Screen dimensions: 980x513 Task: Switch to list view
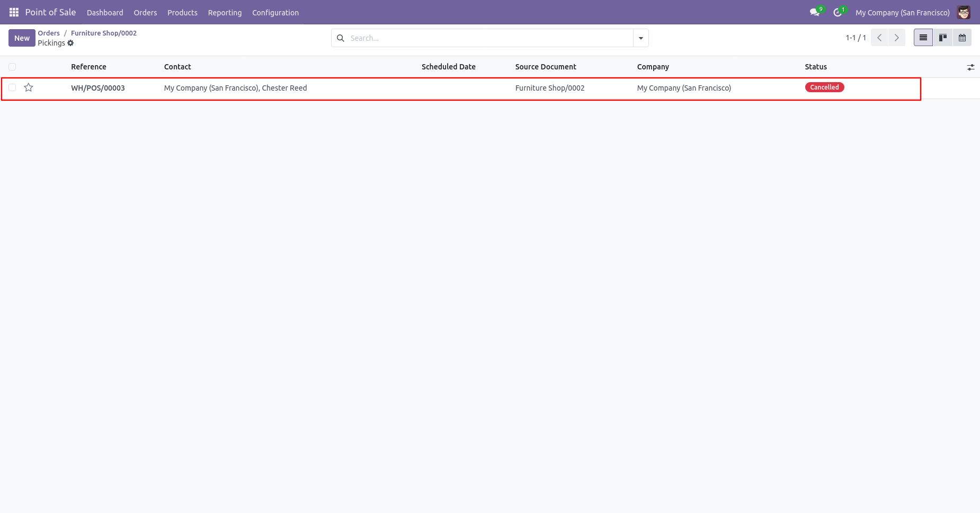coord(923,38)
